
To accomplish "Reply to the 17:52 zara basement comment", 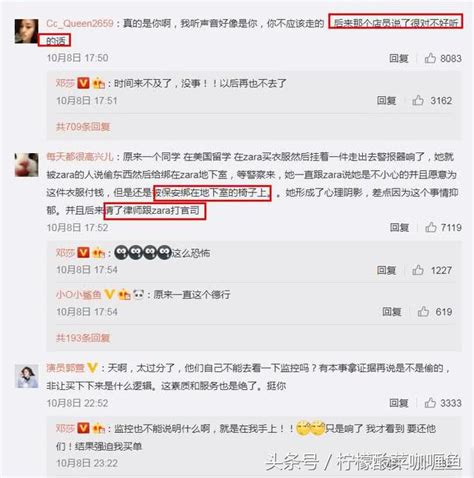I will pyautogui.click(x=399, y=227).
